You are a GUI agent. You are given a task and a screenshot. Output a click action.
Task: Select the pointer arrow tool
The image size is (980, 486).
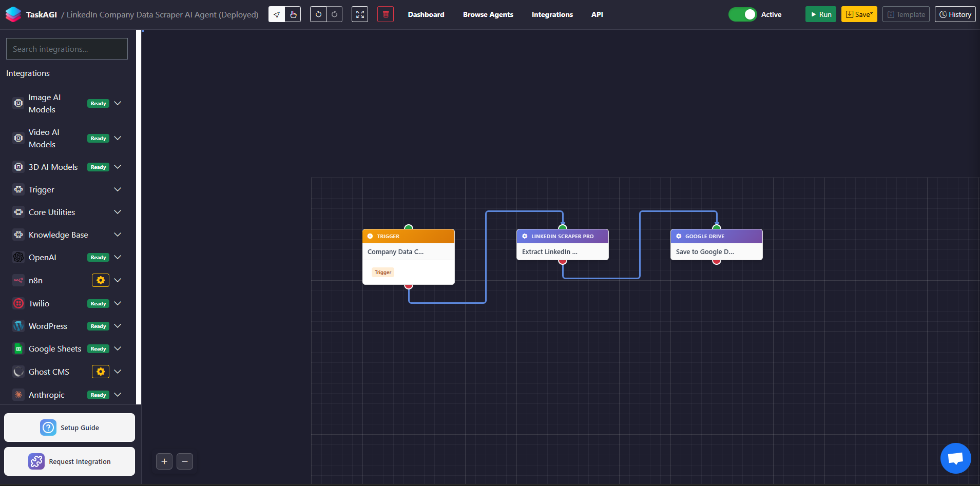click(x=277, y=14)
